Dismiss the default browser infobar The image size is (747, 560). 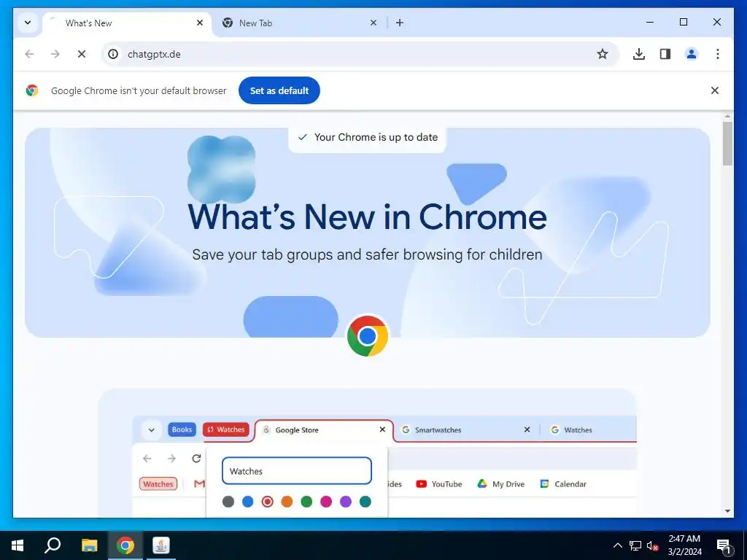715,90
